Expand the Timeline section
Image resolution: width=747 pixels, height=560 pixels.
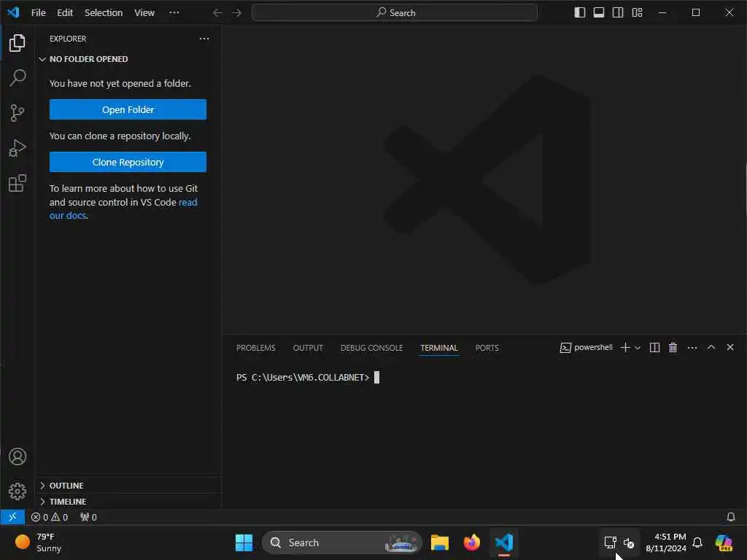point(128,502)
